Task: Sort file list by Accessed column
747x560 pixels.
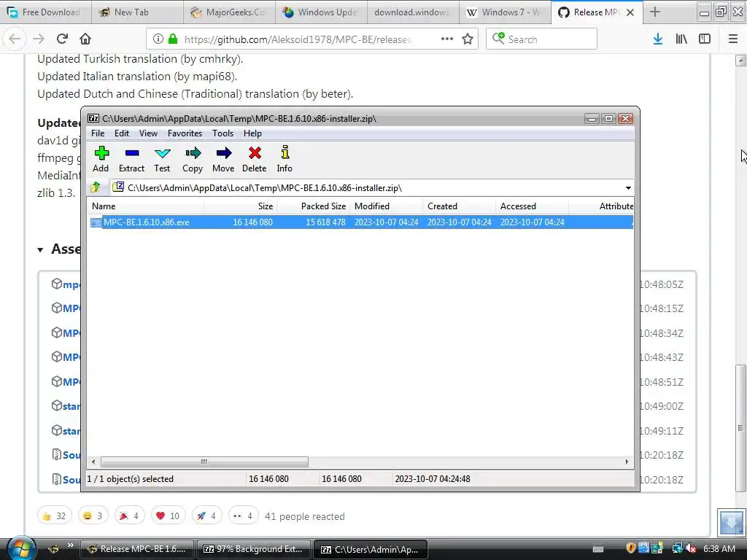Action: coord(532,206)
